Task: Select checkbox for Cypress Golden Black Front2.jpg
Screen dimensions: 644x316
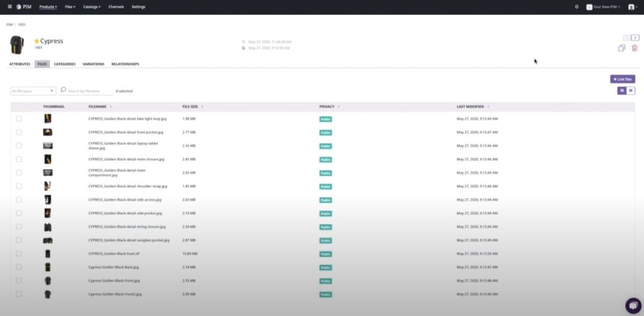Action: tap(19, 294)
